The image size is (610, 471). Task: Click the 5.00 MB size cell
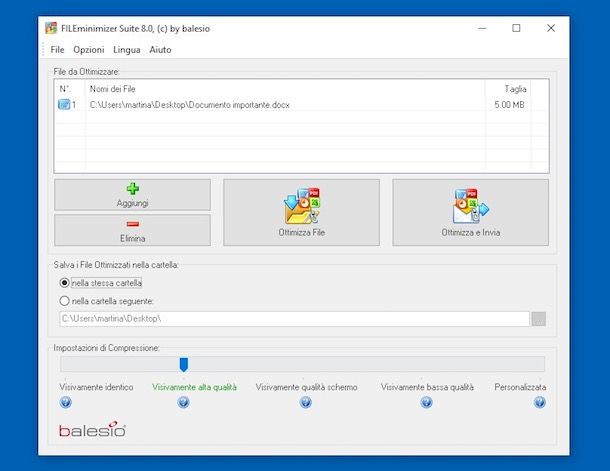(x=509, y=105)
